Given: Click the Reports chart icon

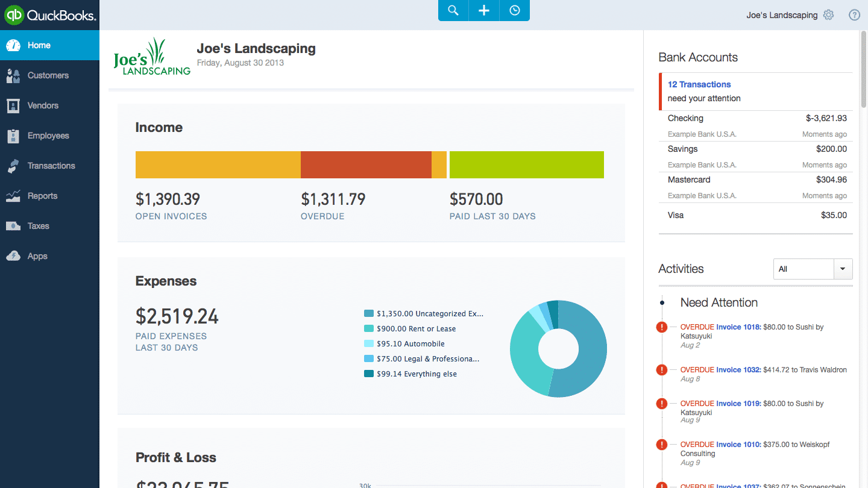Looking at the screenshot, I should [13, 196].
